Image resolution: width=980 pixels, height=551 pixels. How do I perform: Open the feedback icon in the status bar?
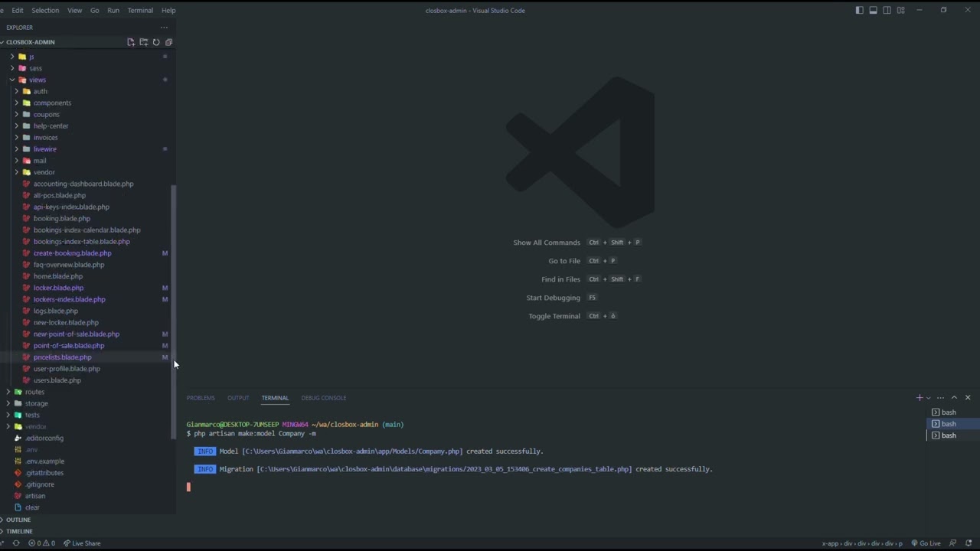[x=953, y=543]
